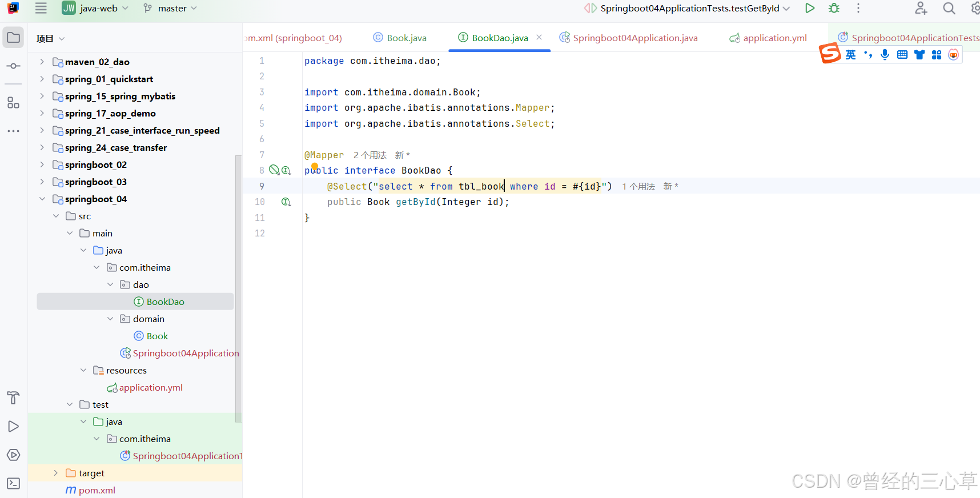Screen dimensions: 980x498
Task: Open the Services tool window
Action: [x=13, y=455]
